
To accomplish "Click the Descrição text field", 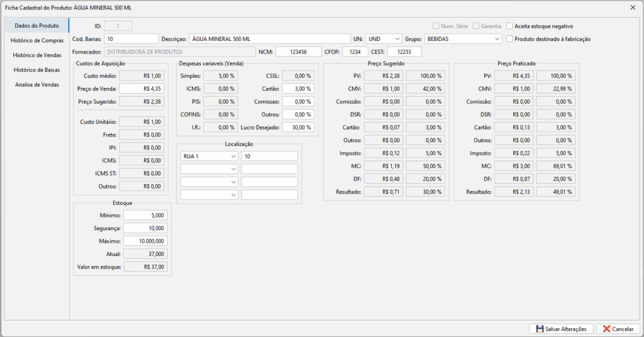I will (269, 39).
